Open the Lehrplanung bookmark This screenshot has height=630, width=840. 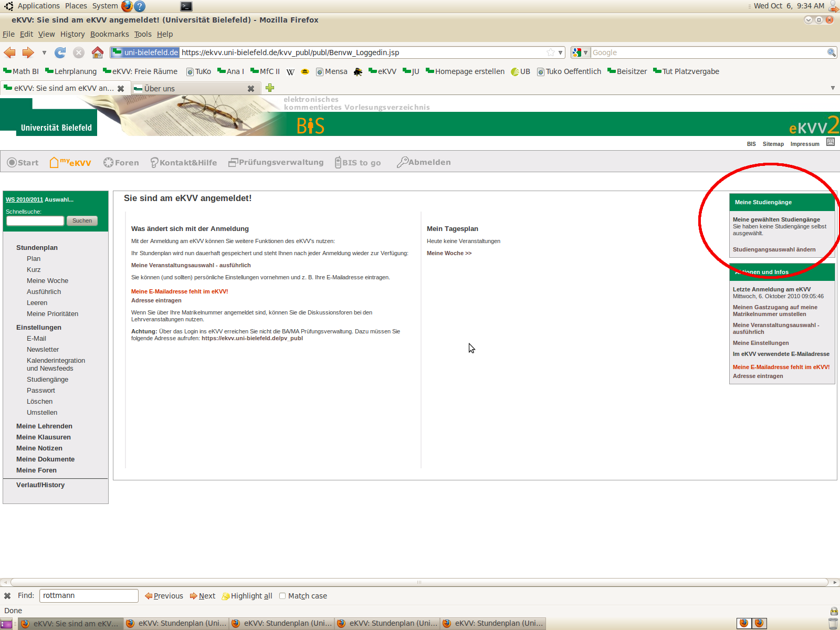click(x=71, y=72)
